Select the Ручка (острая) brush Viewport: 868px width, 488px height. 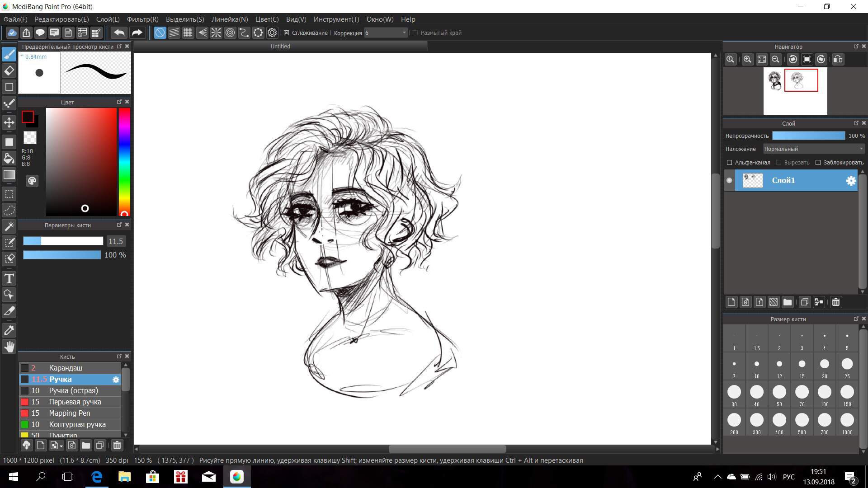[x=70, y=390]
